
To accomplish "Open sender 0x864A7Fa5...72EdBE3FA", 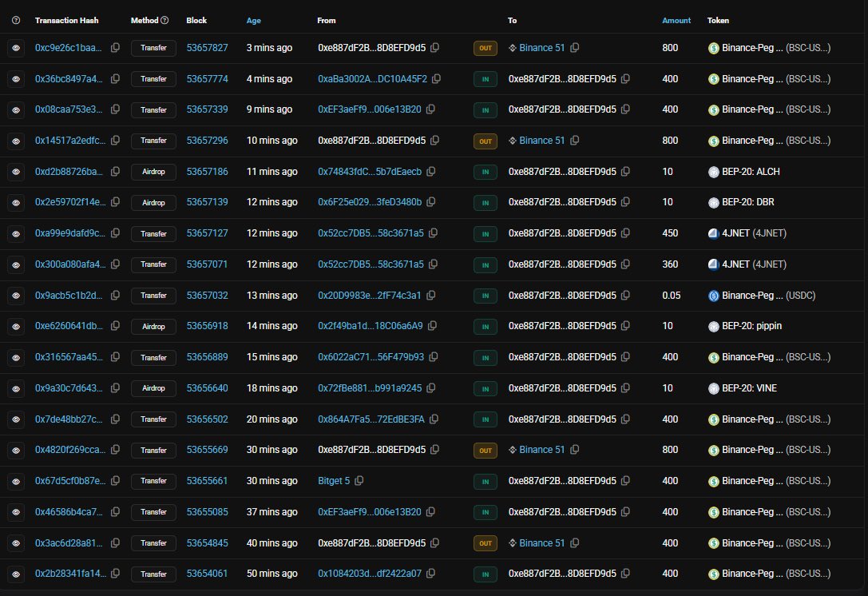I will pyautogui.click(x=371, y=419).
